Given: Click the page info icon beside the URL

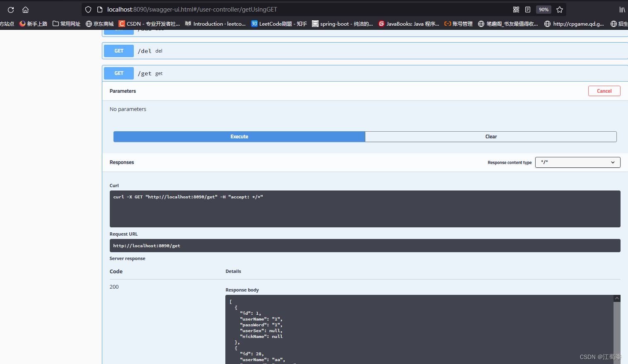Looking at the screenshot, I should 99,10.
